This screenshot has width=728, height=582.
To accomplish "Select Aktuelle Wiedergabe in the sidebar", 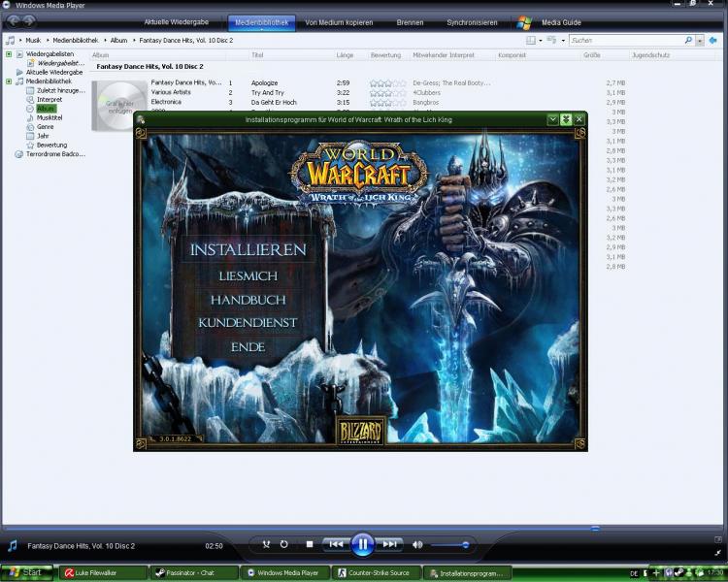I will tap(53, 73).
